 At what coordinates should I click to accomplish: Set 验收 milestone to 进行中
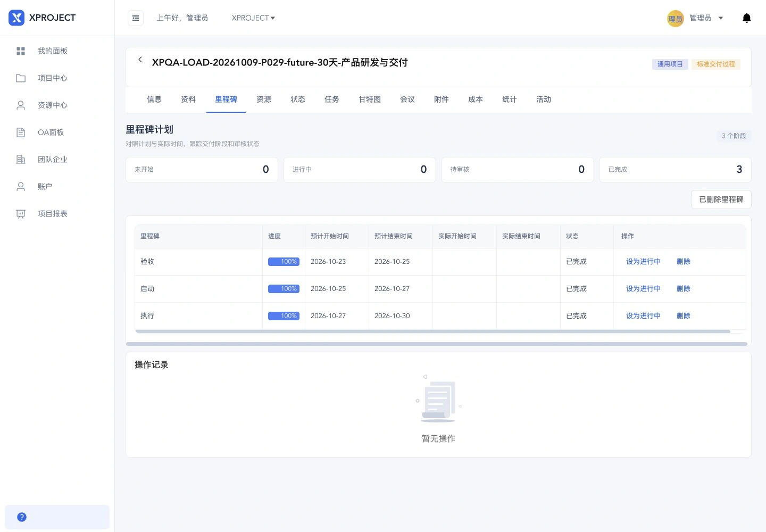[x=643, y=262]
